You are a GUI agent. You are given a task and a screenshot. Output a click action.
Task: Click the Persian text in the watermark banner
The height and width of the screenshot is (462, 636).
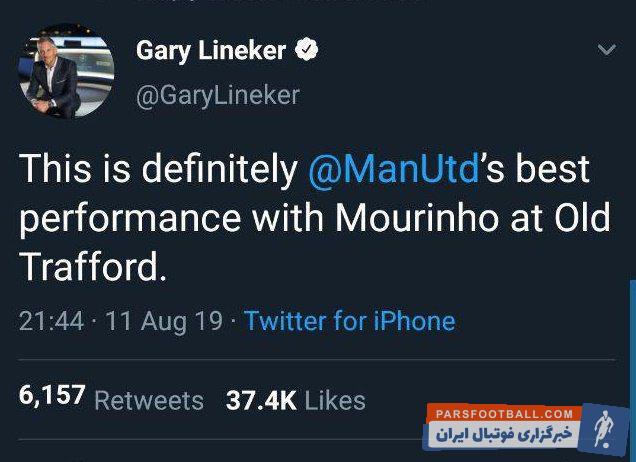503,435
